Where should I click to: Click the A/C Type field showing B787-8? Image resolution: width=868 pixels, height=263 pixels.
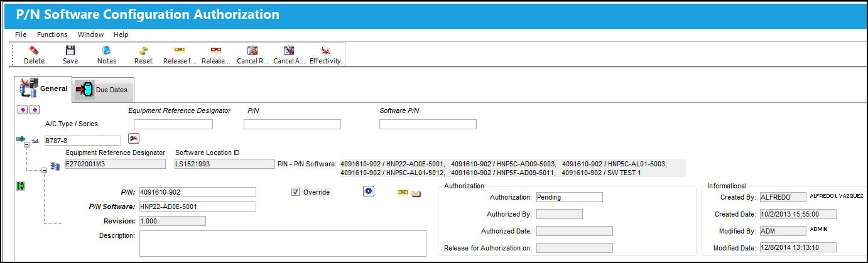(82, 141)
